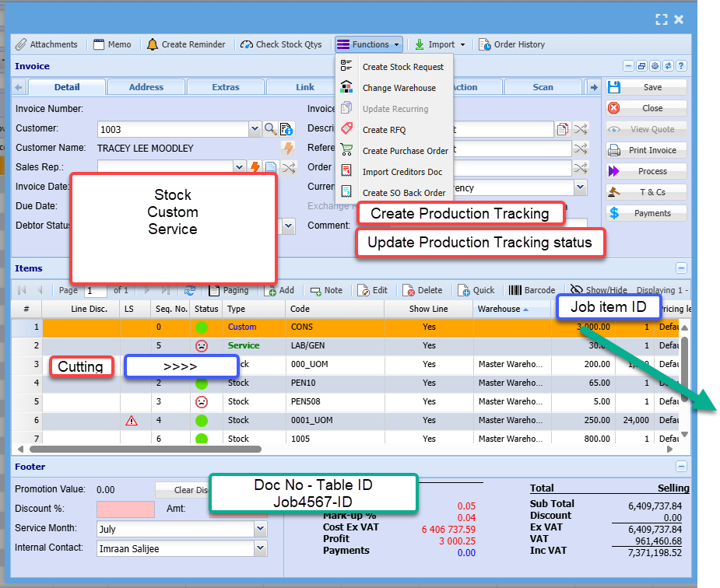Collapse the Items panel
Screen dimensions: 720x588
[681, 268]
